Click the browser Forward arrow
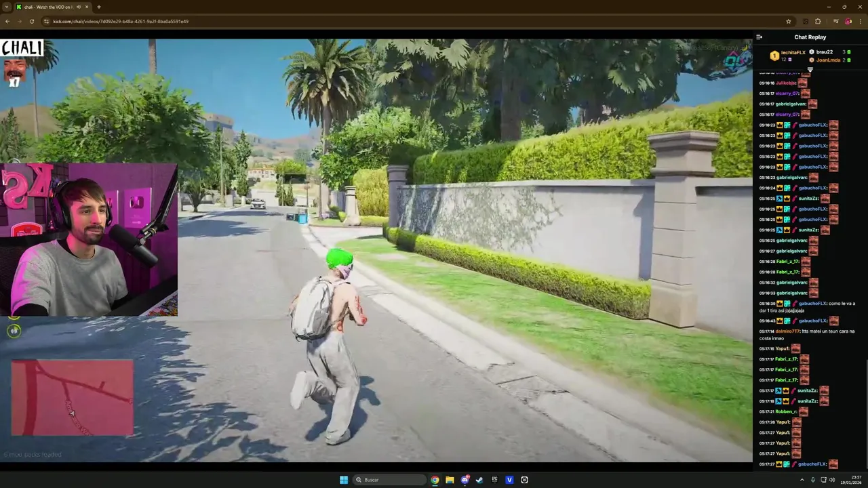 coord(19,21)
